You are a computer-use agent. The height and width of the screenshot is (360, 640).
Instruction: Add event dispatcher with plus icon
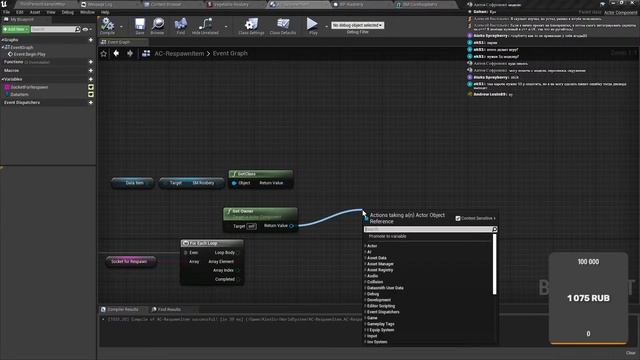pyautogui.click(x=91, y=102)
